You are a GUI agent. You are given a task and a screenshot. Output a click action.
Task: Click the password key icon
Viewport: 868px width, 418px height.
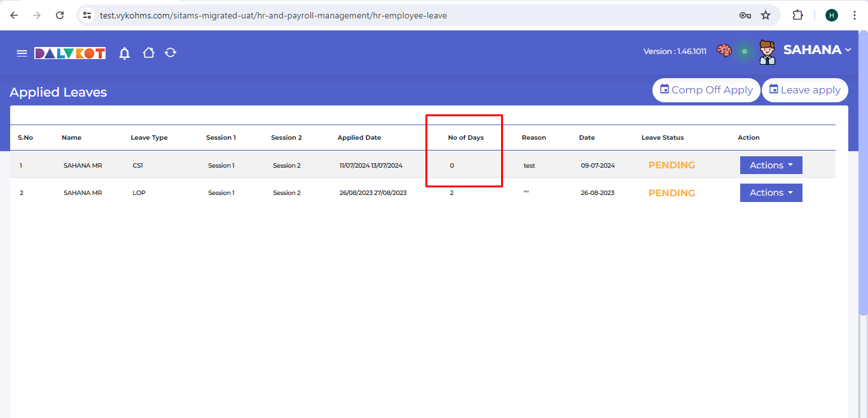point(745,15)
